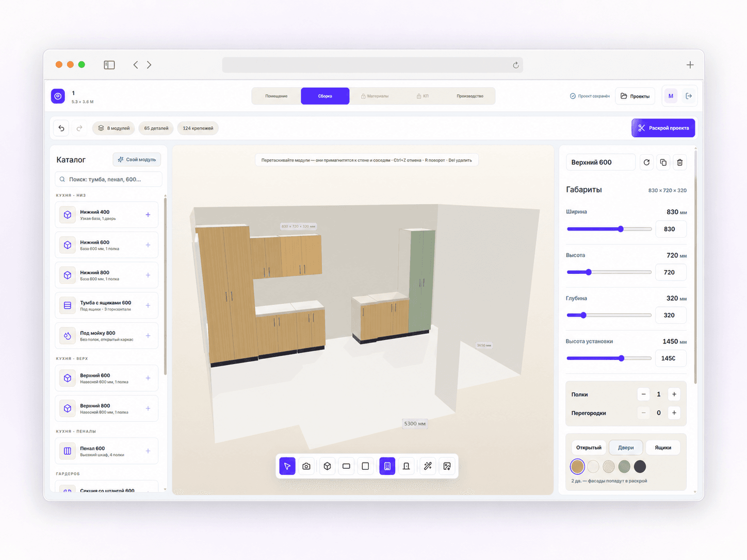
Task: Choose the green facade color swatch
Action: (624, 467)
